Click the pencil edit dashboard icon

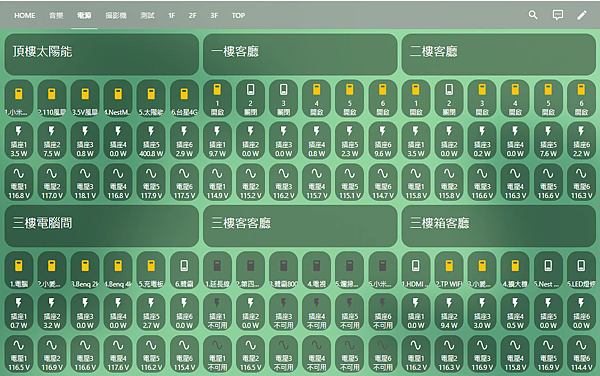coord(582,15)
